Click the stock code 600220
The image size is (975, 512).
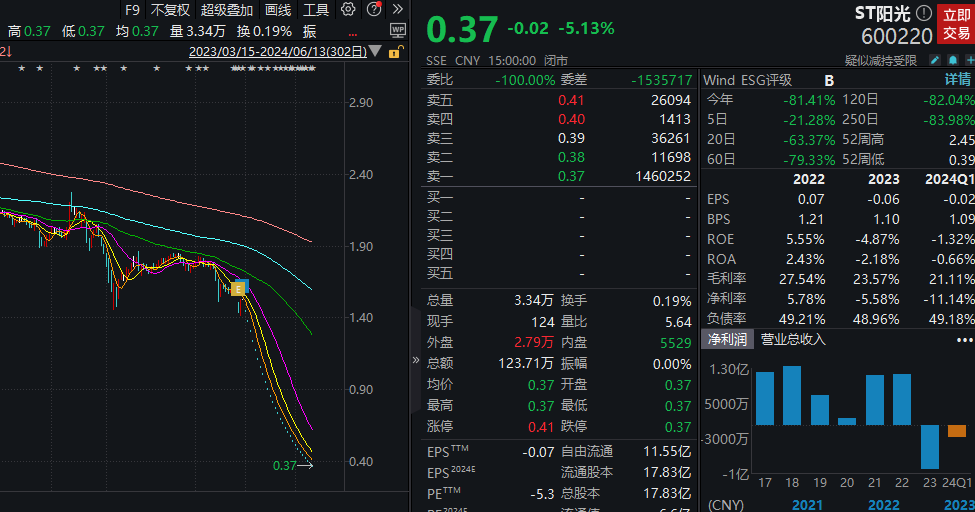(x=897, y=36)
